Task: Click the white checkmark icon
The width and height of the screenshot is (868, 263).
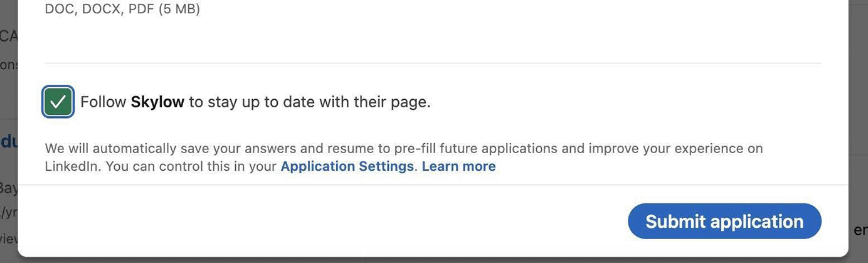Action: pos(58,102)
